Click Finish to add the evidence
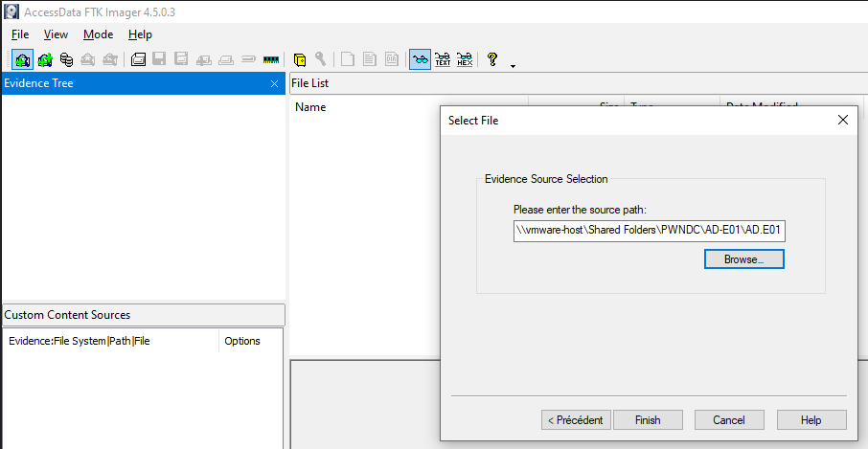Screen dimensions: 868x449 pos(648,420)
